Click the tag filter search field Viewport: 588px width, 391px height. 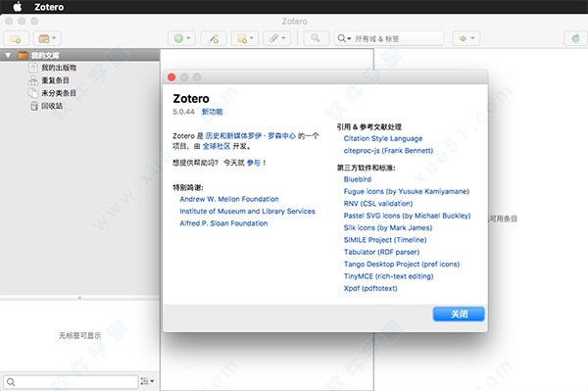tap(71, 381)
